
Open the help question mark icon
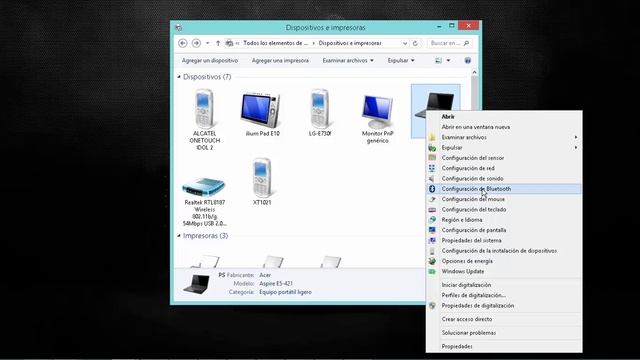(468, 60)
